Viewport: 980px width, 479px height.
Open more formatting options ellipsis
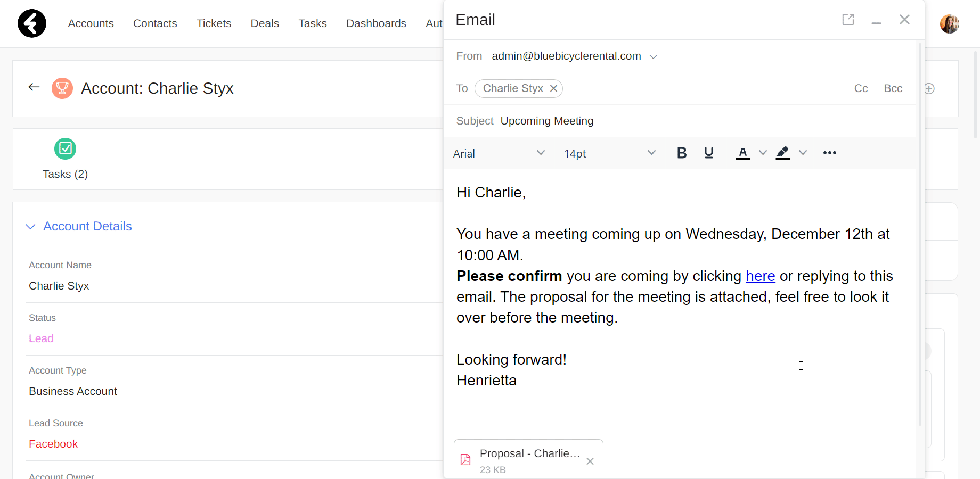point(829,153)
